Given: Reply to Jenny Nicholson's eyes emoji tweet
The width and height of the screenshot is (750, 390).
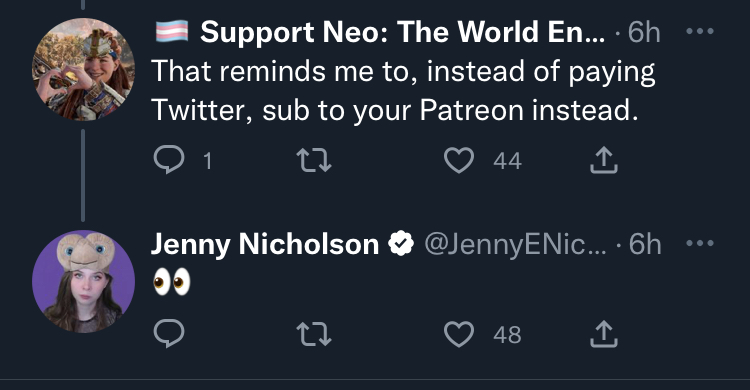Looking at the screenshot, I should click(x=169, y=334).
